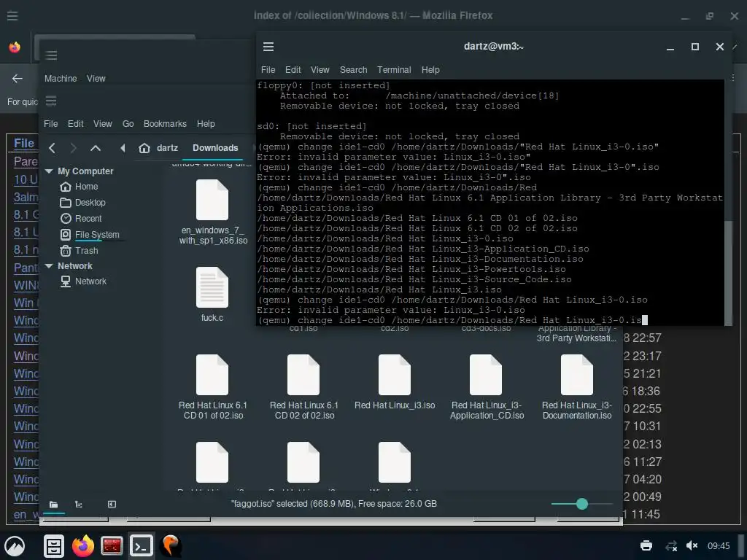The width and height of the screenshot is (747, 560).
Task: Show places in the sidebar via status bar icon
Action: pyautogui.click(x=53, y=505)
